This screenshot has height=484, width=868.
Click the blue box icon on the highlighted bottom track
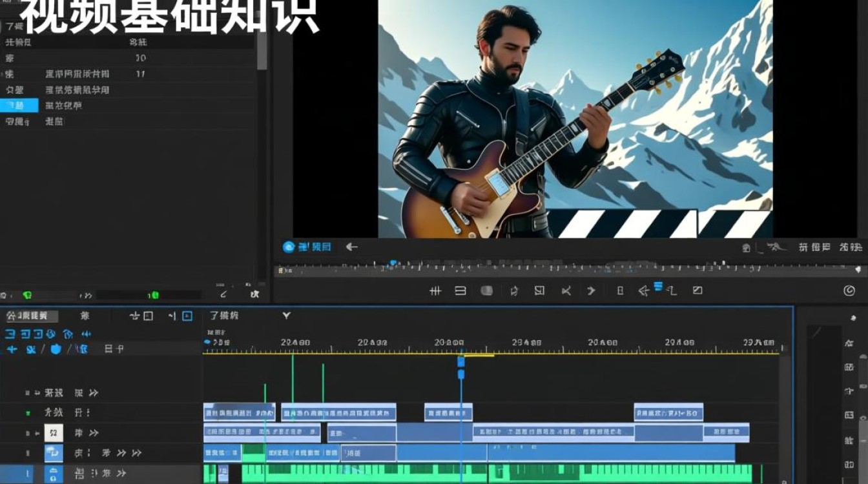[54, 475]
